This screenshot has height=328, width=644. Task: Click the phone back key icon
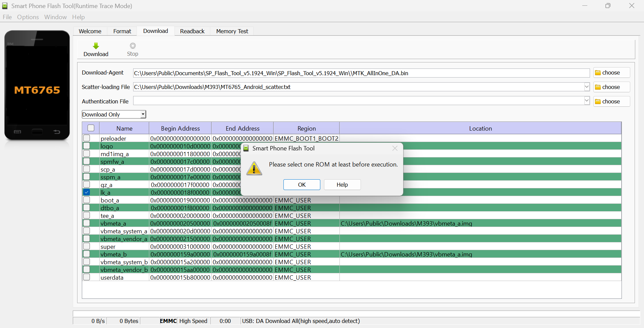(57, 132)
